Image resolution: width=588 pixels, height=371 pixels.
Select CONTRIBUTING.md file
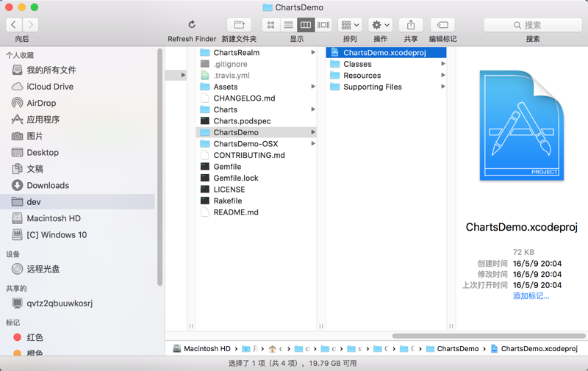point(257,155)
